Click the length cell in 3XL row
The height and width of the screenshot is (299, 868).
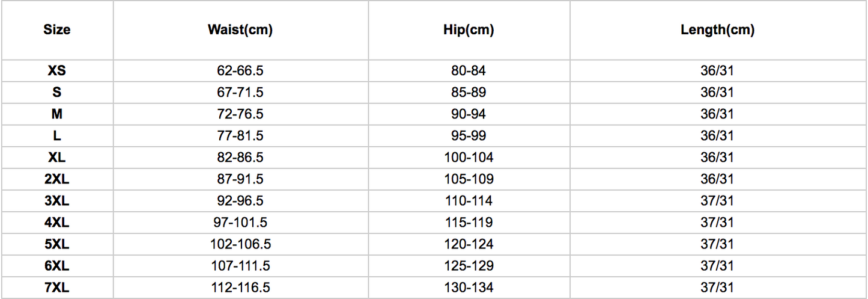click(717, 201)
